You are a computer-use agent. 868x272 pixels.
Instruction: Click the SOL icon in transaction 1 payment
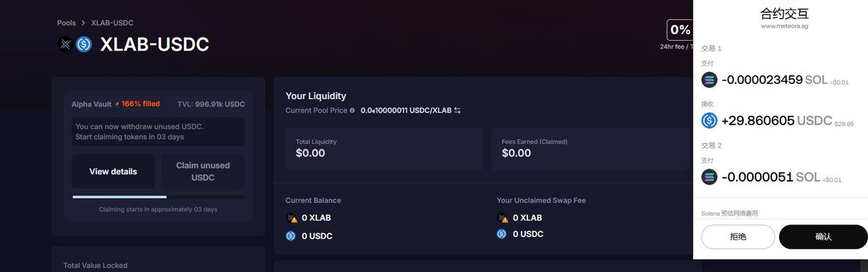point(710,80)
